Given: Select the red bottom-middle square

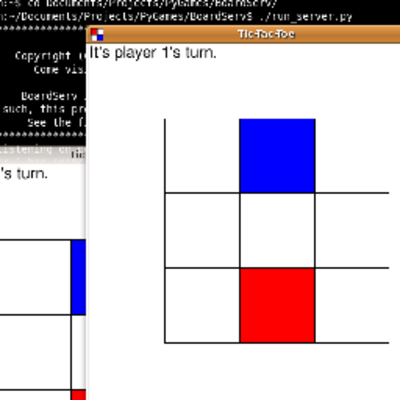Looking at the screenshot, I should point(277,305).
